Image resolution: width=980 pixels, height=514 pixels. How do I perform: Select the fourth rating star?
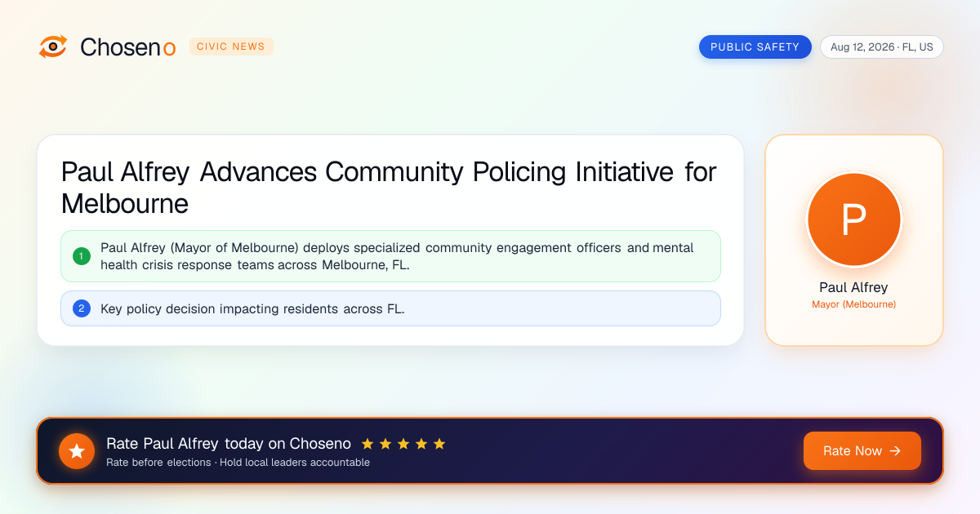click(421, 444)
